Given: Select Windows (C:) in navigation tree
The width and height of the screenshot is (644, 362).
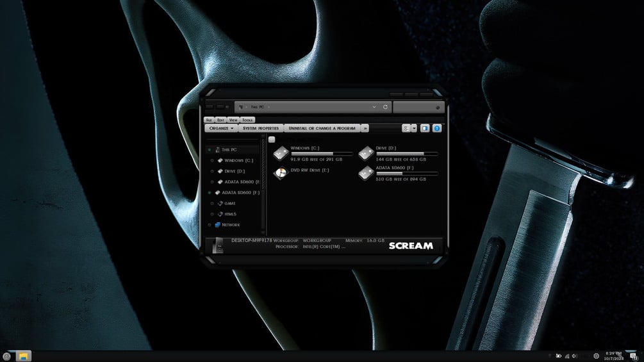Looking at the screenshot, I should click(238, 160).
